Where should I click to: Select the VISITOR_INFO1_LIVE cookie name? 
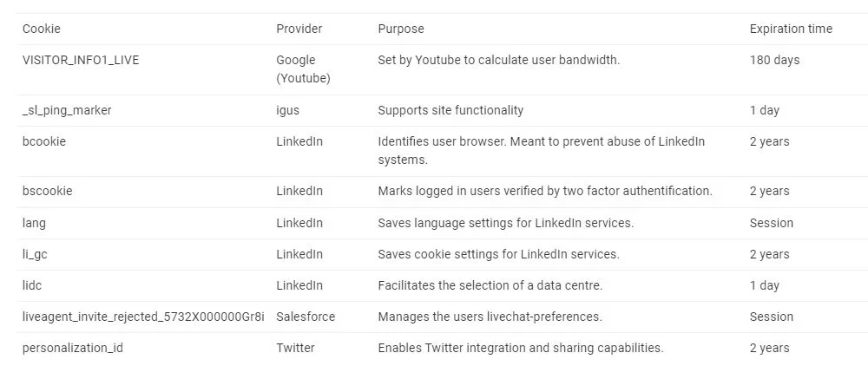pos(81,60)
